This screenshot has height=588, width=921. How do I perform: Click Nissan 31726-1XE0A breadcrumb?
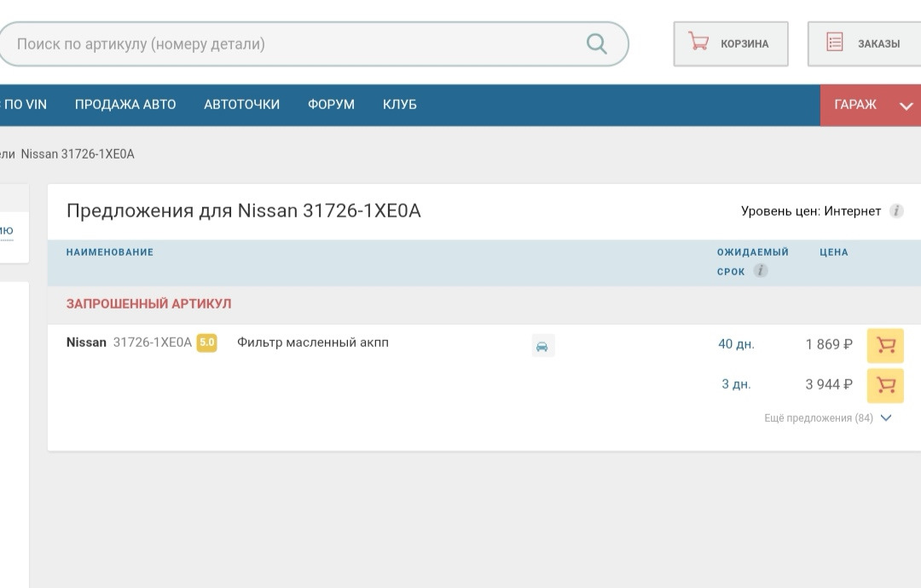pos(78,154)
